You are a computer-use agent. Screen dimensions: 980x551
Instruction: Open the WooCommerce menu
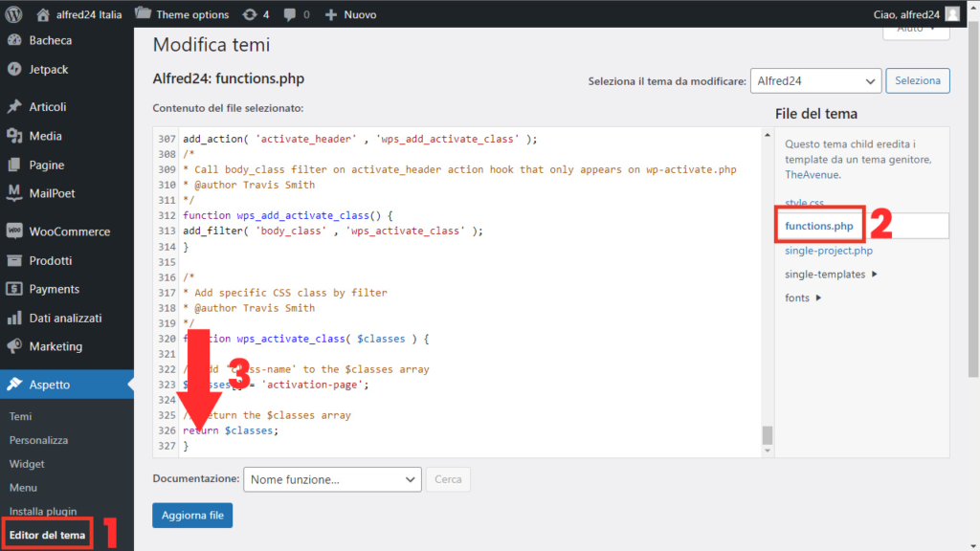(67, 231)
